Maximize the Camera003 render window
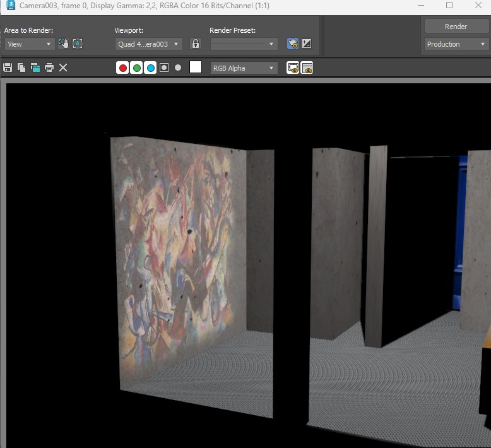491x448 pixels. pyautogui.click(x=449, y=5)
